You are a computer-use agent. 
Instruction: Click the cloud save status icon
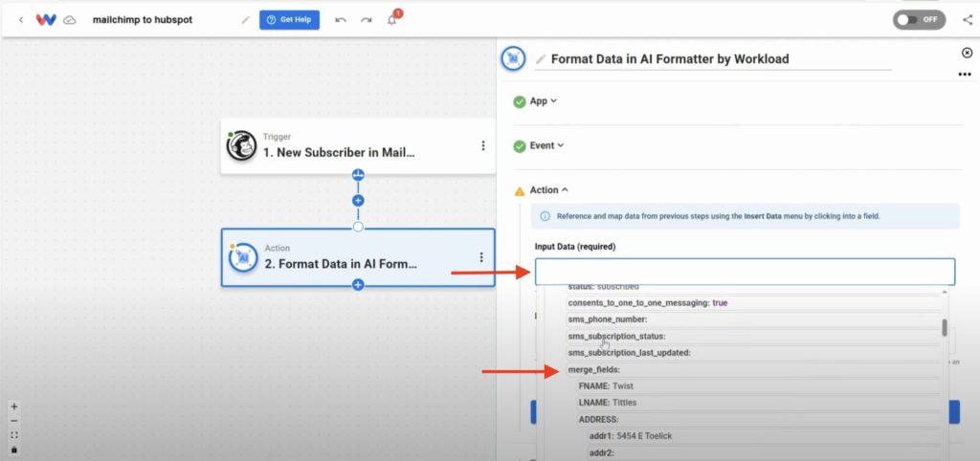pos(70,20)
